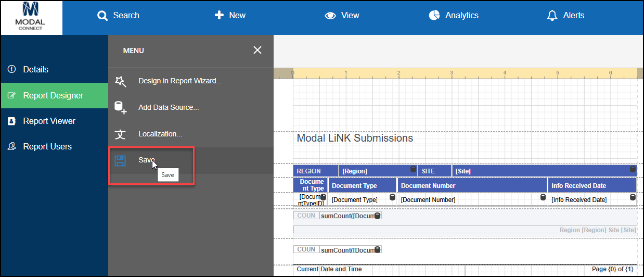The width and height of the screenshot is (644, 277).
Task: Click database icon in [Document Type] cell
Action: [392, 197]
